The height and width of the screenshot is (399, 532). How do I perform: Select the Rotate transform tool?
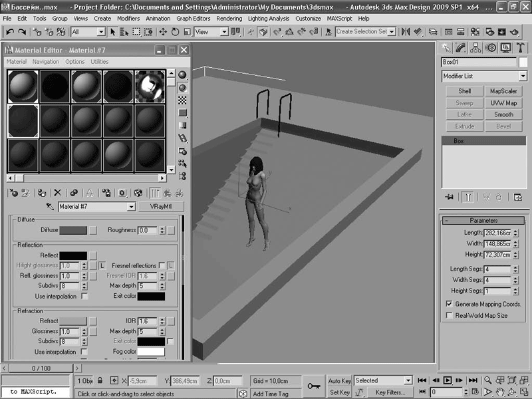[x=176, y=32]
